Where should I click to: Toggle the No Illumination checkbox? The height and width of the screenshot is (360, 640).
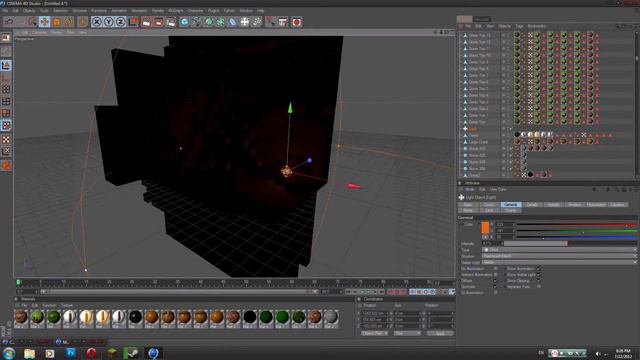pyautogui.click(x=496, y=269)
